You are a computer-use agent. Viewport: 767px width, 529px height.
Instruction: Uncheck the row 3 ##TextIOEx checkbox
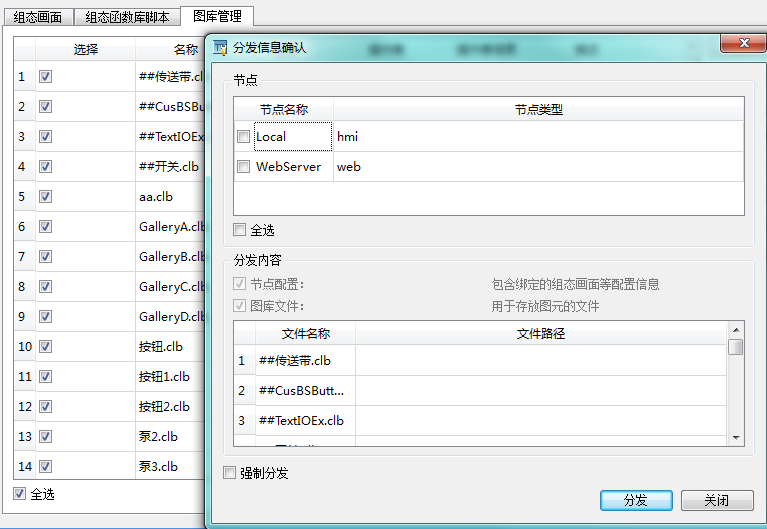(45, 137)
